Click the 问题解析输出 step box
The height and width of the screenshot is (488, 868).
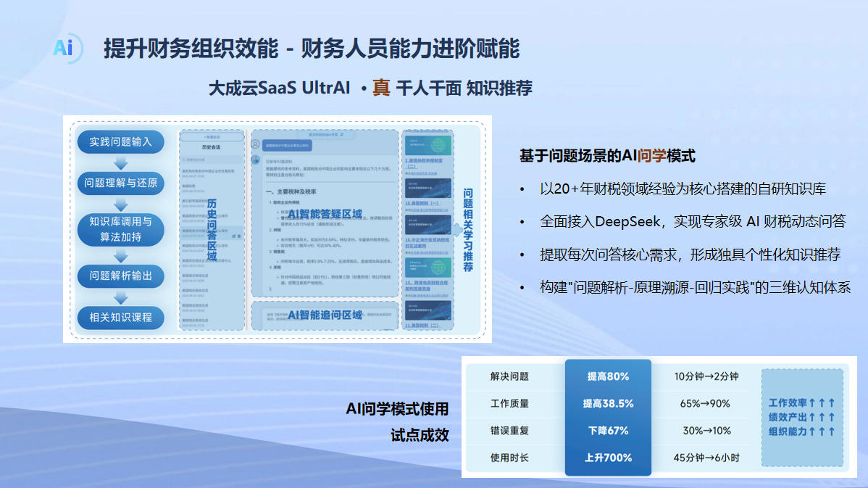pyautogui.click(x=121, y=276)
